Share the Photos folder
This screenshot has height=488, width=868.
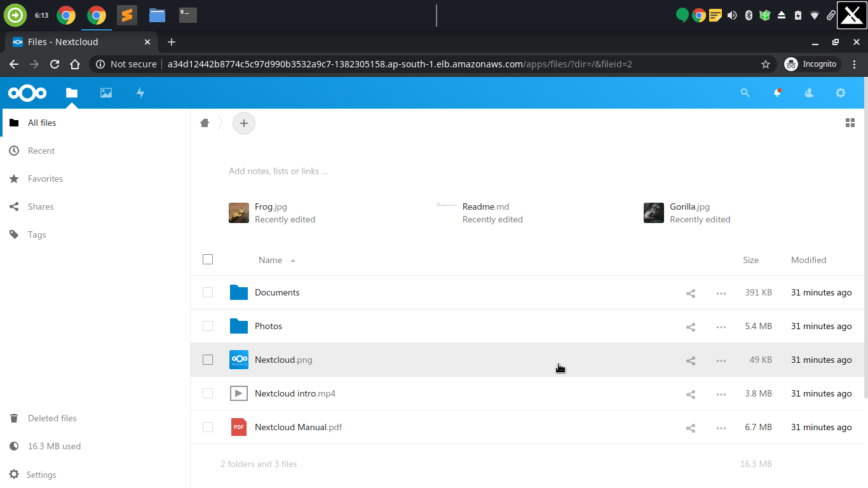[691, 327]
